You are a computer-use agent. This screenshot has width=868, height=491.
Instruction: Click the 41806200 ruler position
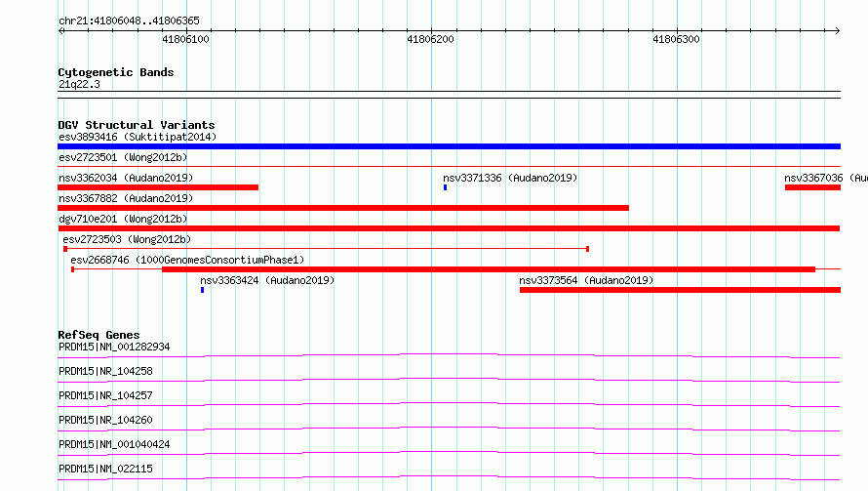(x=430, y=39)
